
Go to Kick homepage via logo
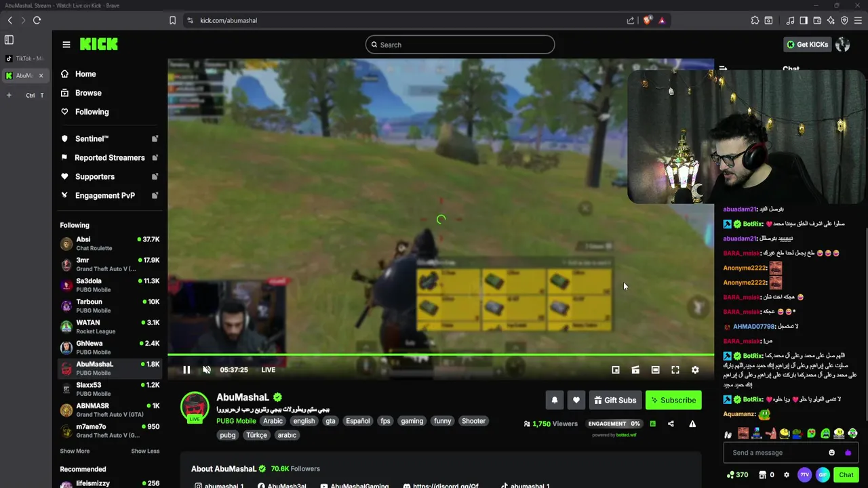[x=99, y=44]
